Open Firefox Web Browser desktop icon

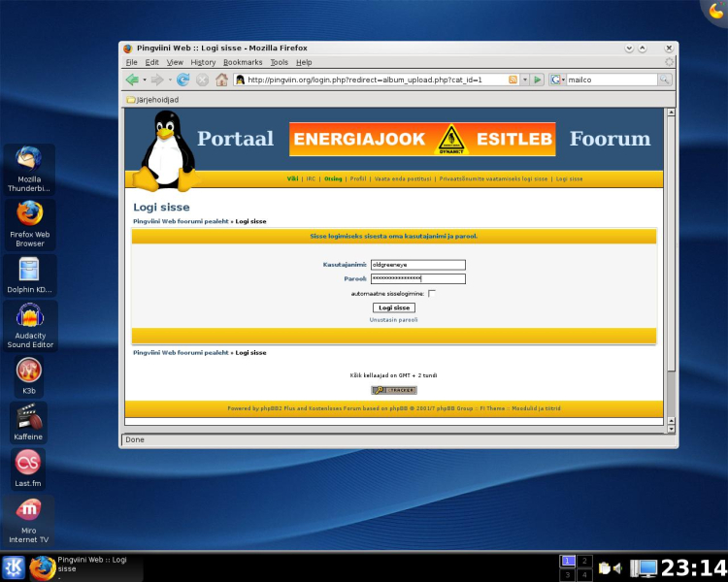[x=30, y=224]
